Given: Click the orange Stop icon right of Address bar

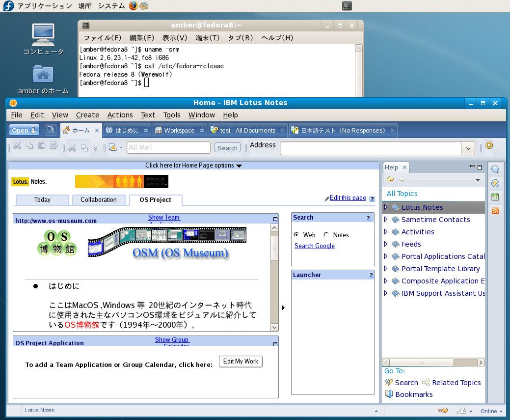Looking at the screenshot, I should click(x=489, y=145).
